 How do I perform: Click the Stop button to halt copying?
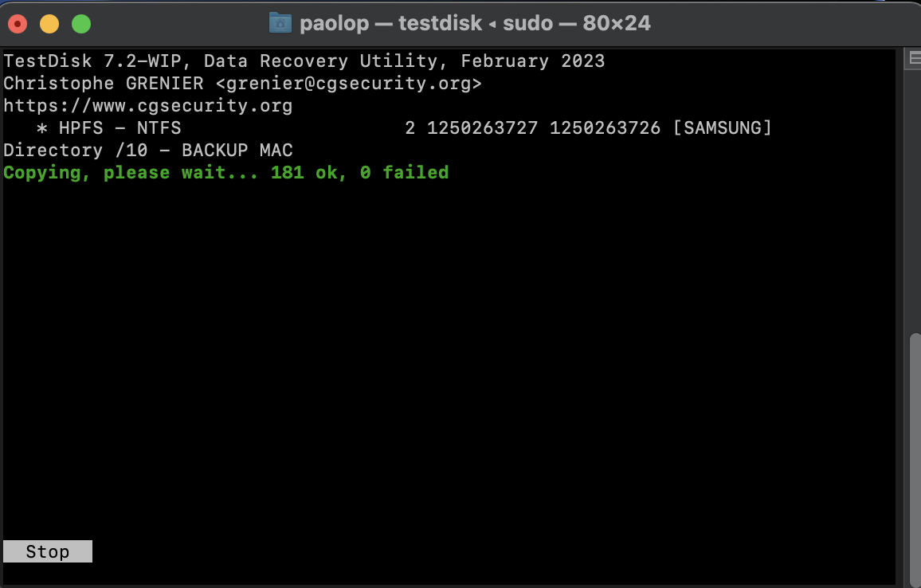click(x=48, y=551)
